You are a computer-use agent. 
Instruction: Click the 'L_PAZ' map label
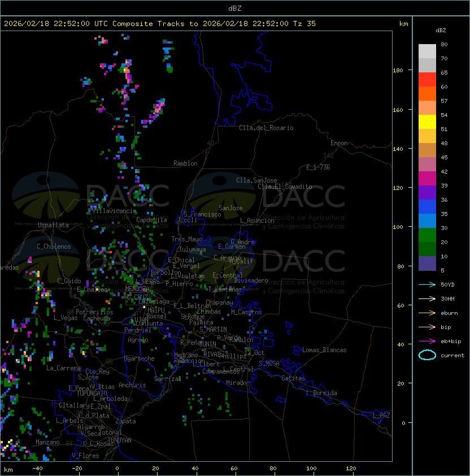click(381, 415)
